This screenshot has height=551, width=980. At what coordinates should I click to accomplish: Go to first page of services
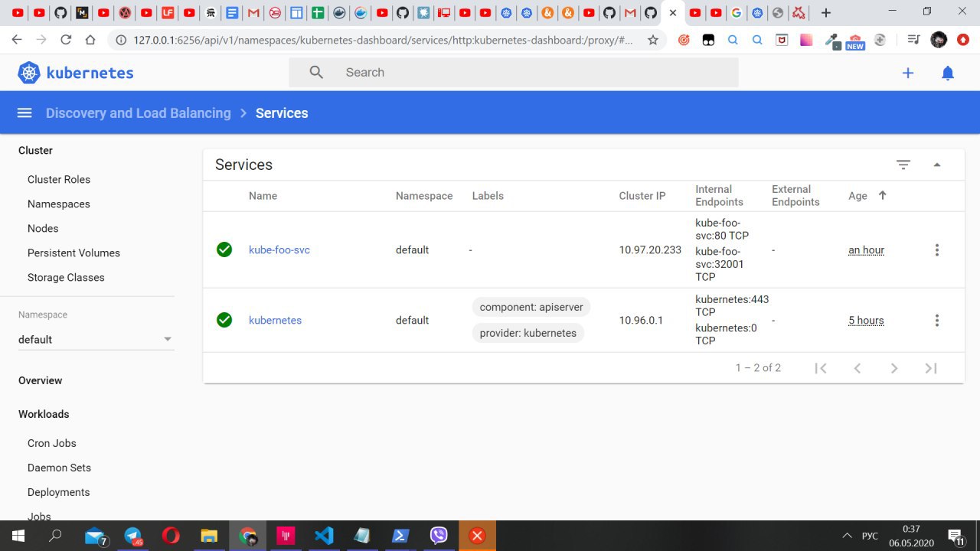(x=821, y=368)
